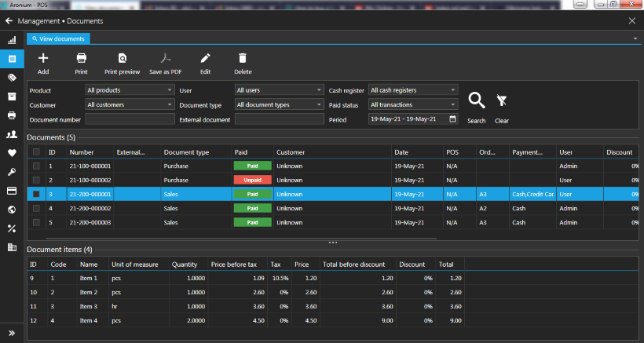Open the Paid status dropdown
This screenshot has width=644, height=343.
pos(412,105)
